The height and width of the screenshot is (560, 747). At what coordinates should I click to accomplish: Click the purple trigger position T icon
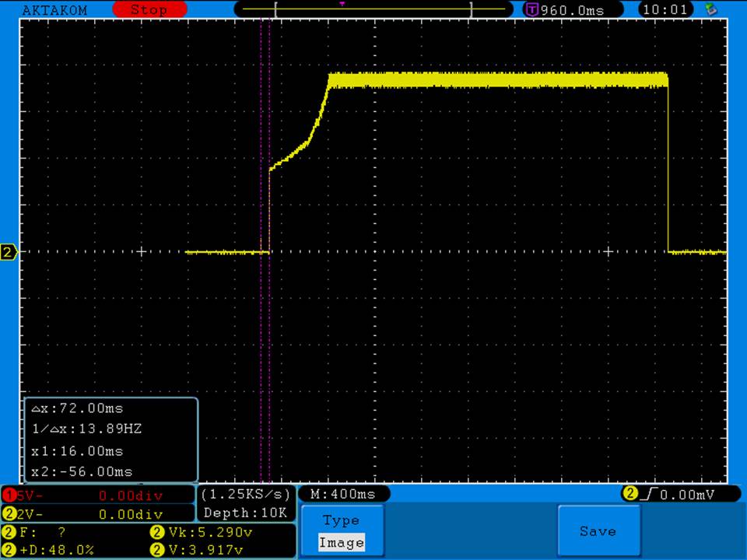pyautogui.click(x=532, y=10)
